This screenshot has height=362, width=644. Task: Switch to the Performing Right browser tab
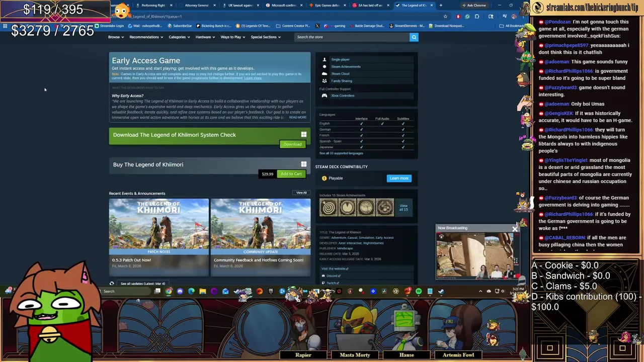tap(153, 6)
